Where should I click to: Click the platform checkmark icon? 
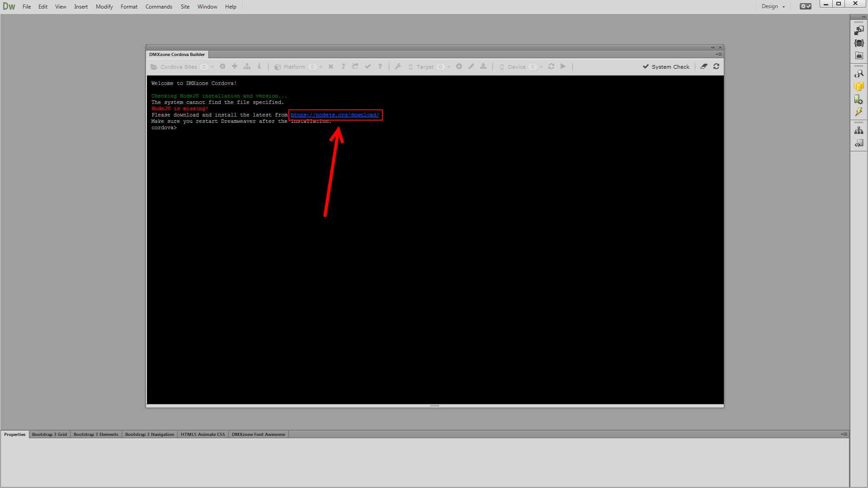[368, 66]
